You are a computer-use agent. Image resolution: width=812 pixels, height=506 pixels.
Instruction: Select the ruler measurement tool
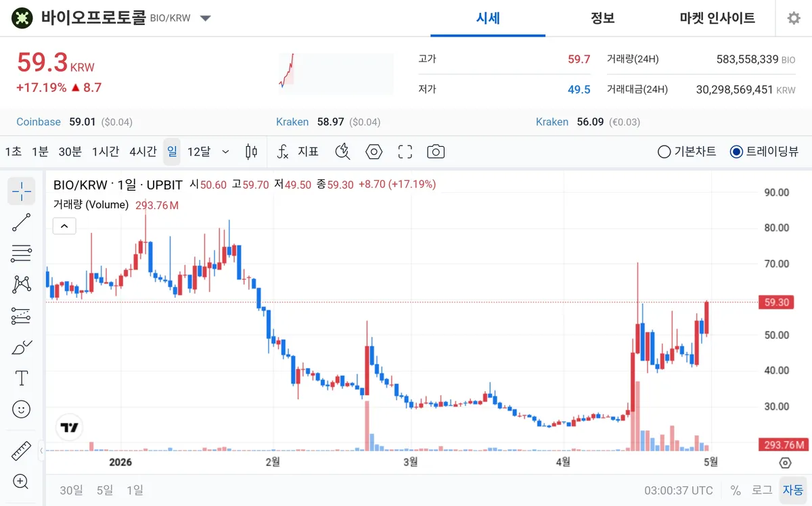21,451
